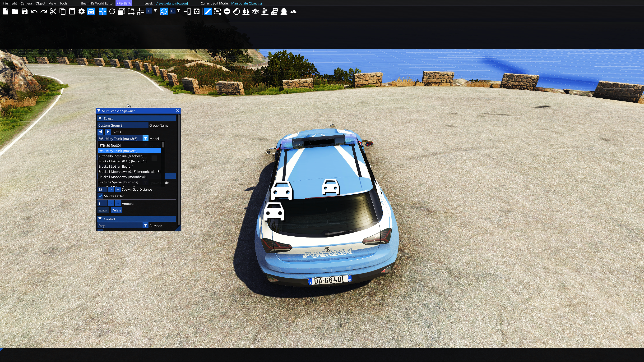Choose Autobello Piccolina [autobello] model
The width and height of the screenshot is (644, 362).
129,156
